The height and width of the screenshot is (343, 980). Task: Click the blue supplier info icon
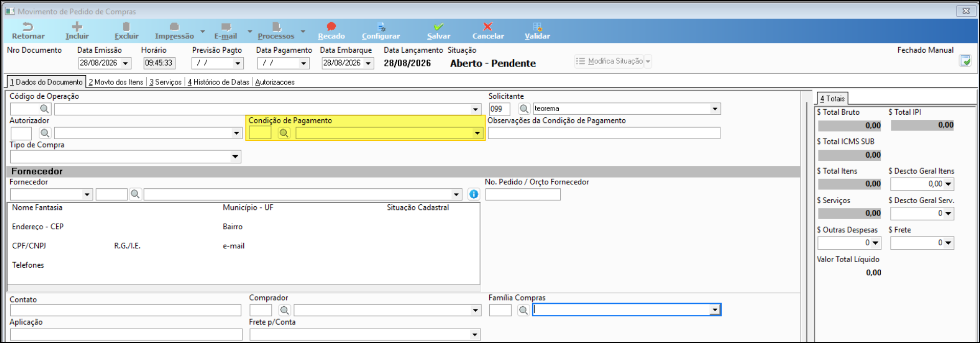474,194
